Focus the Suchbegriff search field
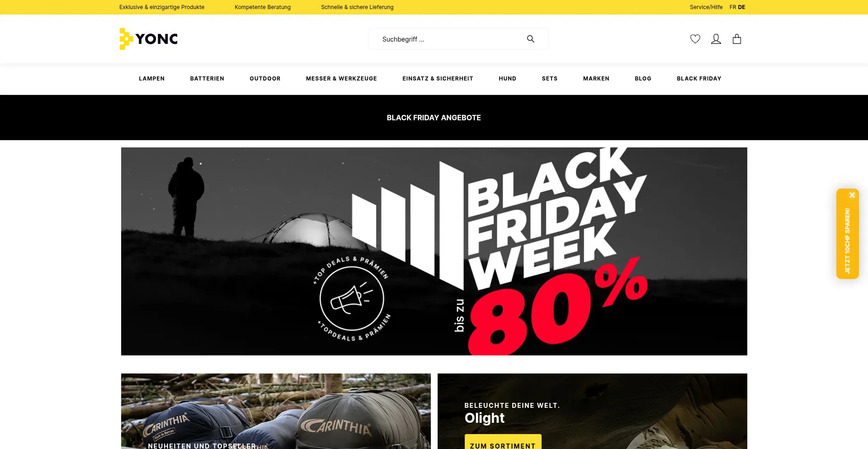This screenshot has width=868, height=449. pos(452,39)
